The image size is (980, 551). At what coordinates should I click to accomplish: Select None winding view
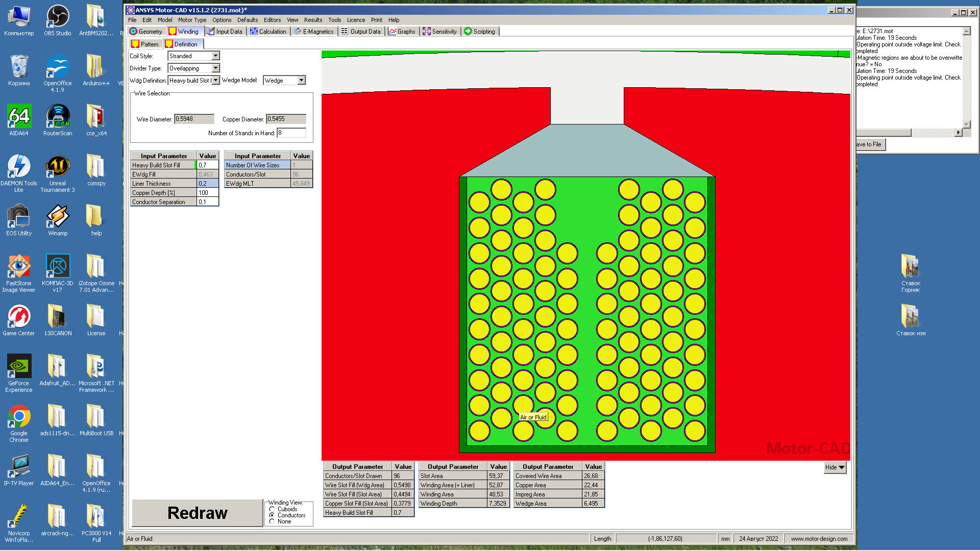(272, 521)
